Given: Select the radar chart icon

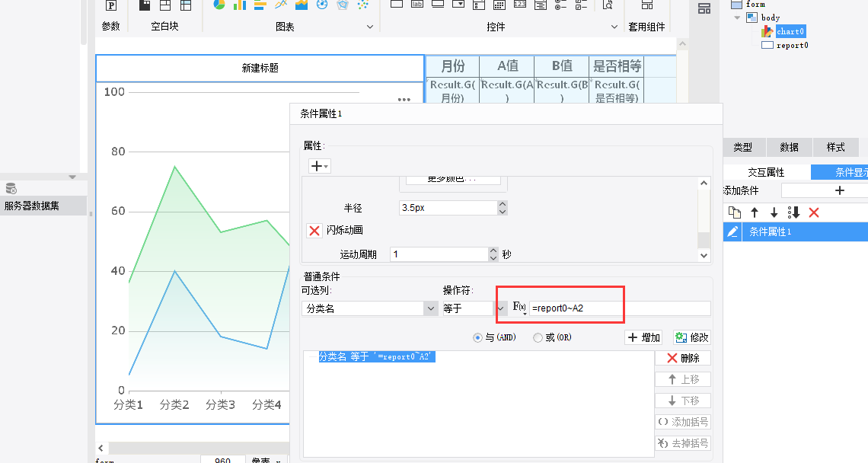Looking at the screenshot, I should [342, 5].
